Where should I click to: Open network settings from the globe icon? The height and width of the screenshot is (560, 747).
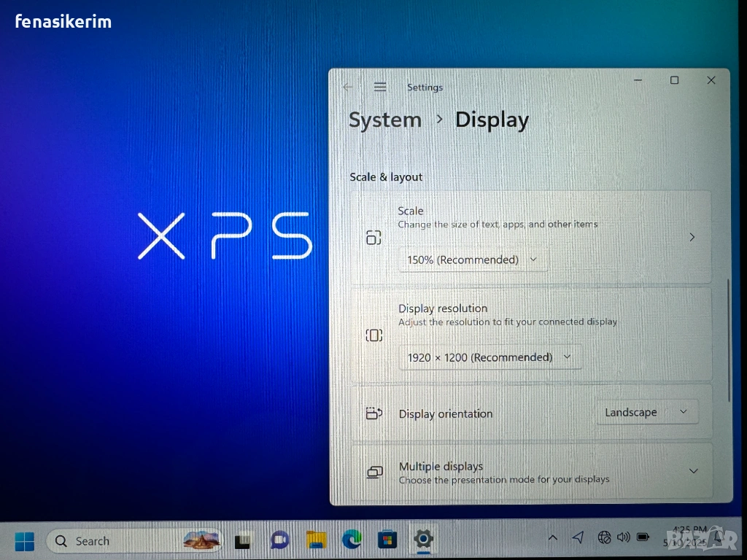point(604,537)
